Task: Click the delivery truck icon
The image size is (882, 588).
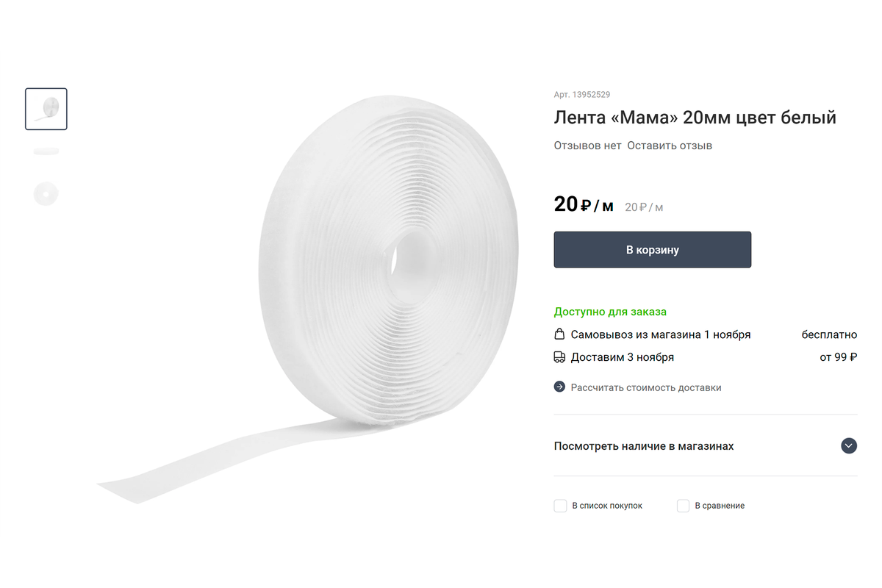Action: coord(559,357)
